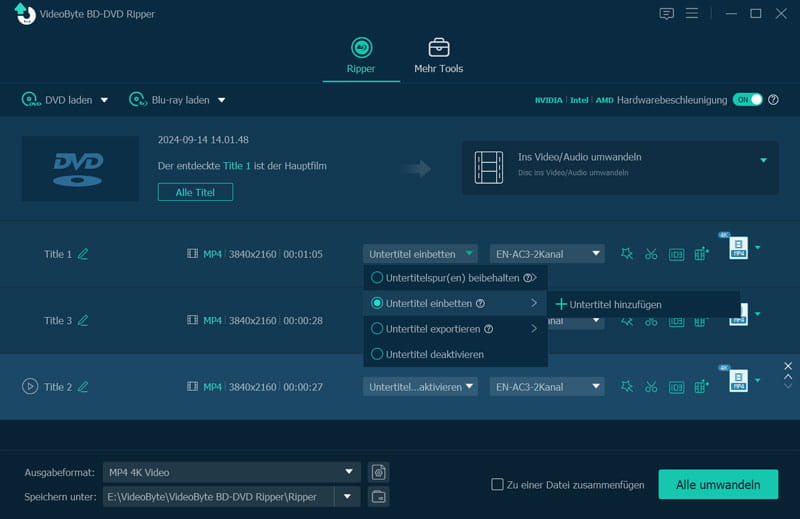Click Title 1 MP4 format label
Viewport: 800px width, 519px height.
pos(212,254)
